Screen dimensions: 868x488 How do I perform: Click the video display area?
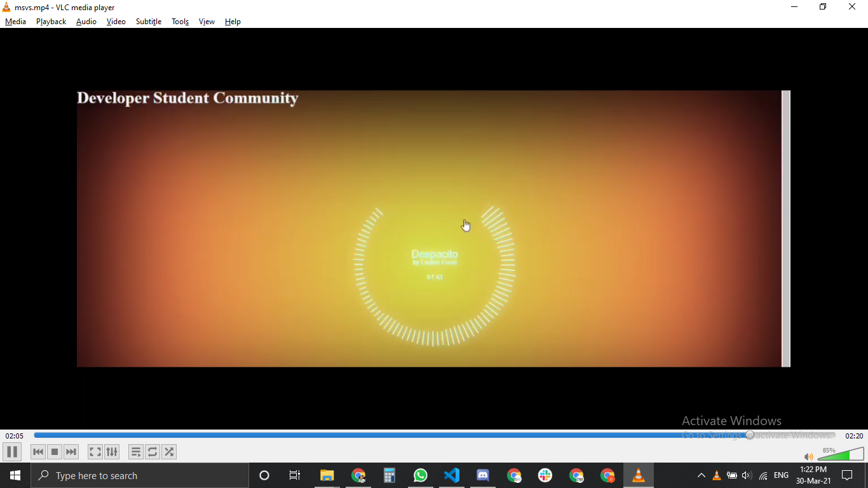pos(433,229)
